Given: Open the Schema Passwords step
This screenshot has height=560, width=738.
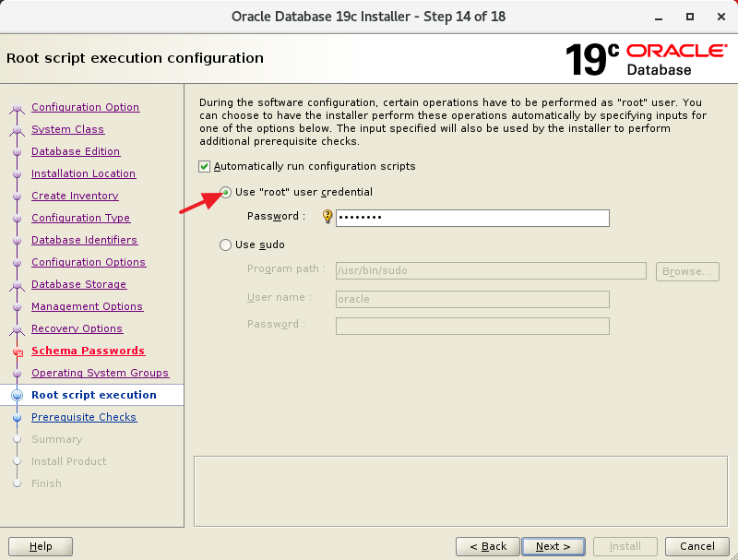Looking at the screenshot, I should coord(88,351).
